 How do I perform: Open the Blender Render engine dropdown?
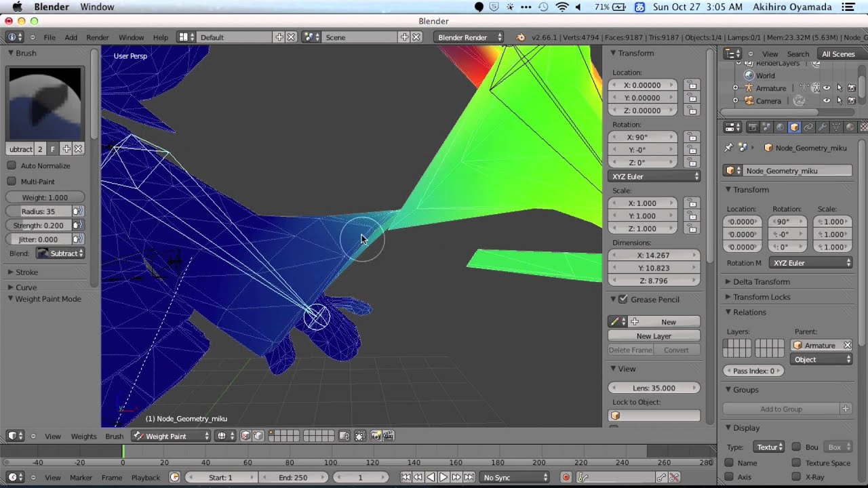469,37
